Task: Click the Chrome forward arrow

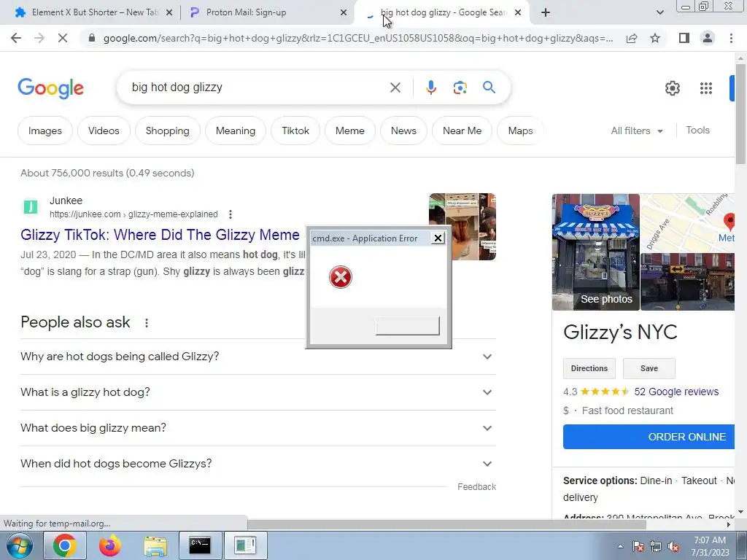Action: 39,38
